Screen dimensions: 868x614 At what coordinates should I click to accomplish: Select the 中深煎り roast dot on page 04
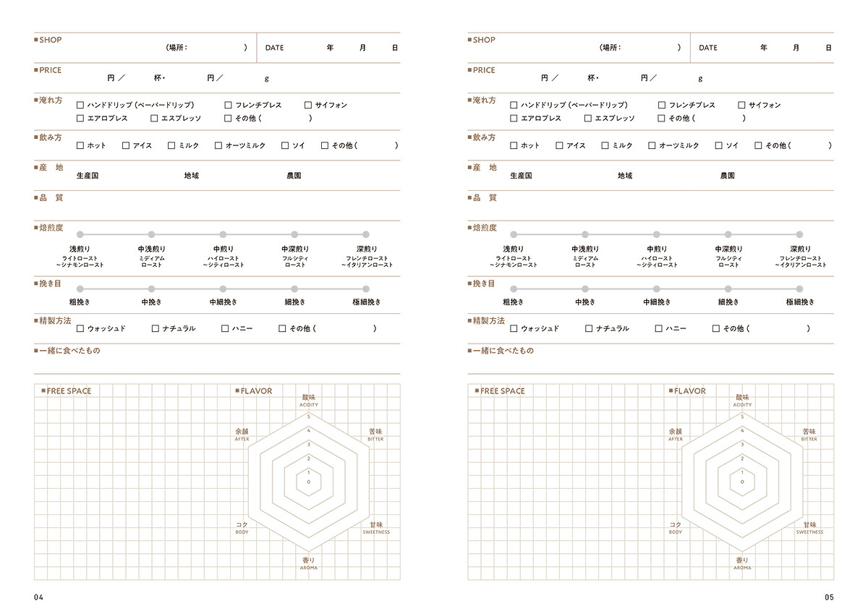294,234
